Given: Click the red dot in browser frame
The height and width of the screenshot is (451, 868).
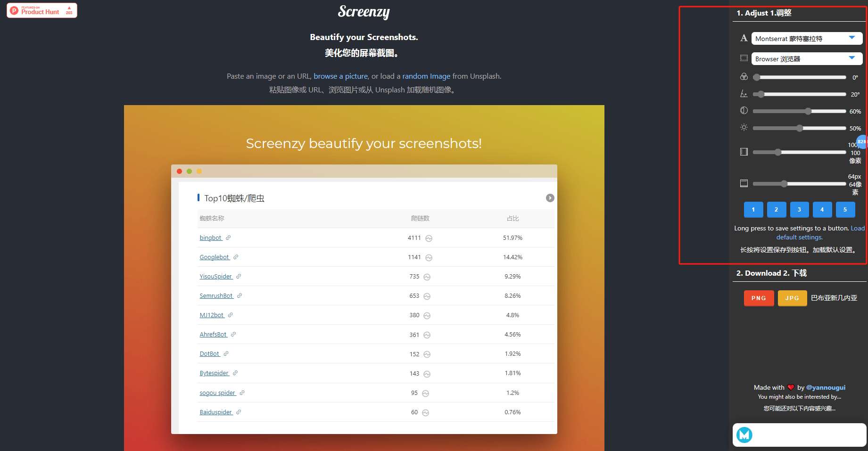Looking at the screenshot, I should click(x=179, y=172).
